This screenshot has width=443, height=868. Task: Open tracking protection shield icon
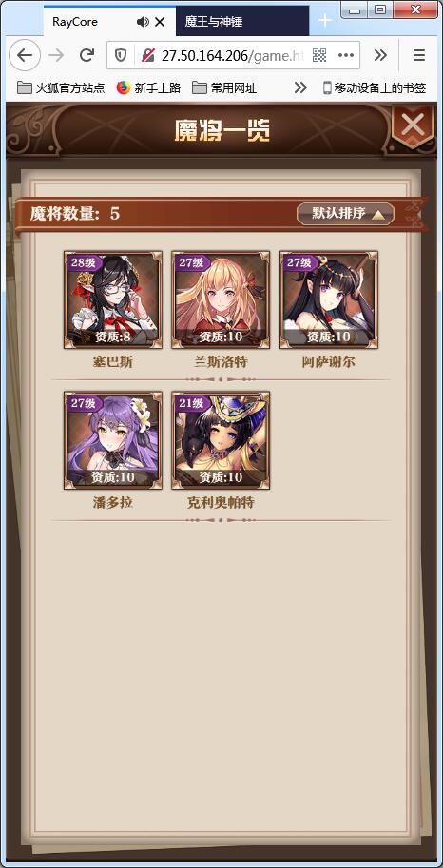click(x=120, y=55)
